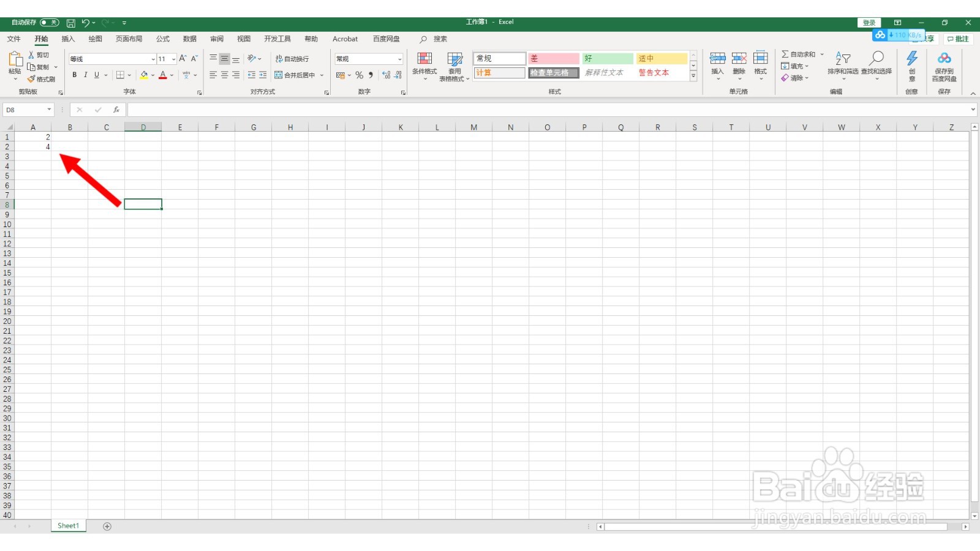Click the Comments button
Image resolution: width=980 pixels, height=551 pixels.
(x=958, y=39)
